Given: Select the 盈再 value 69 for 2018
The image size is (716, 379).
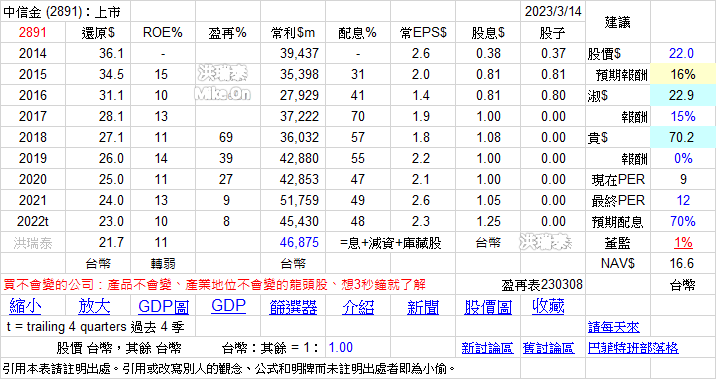Looking at the screenshot, I should [x=226, y=137].
